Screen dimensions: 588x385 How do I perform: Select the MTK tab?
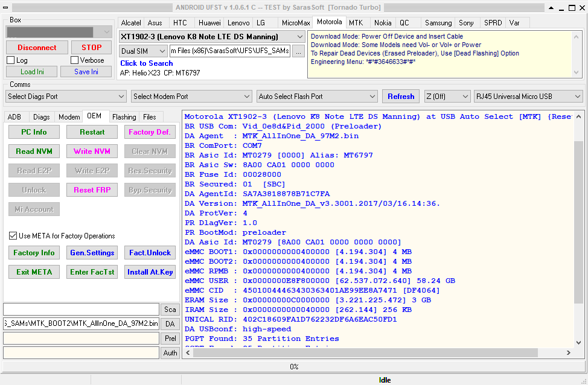click(356, 23)
